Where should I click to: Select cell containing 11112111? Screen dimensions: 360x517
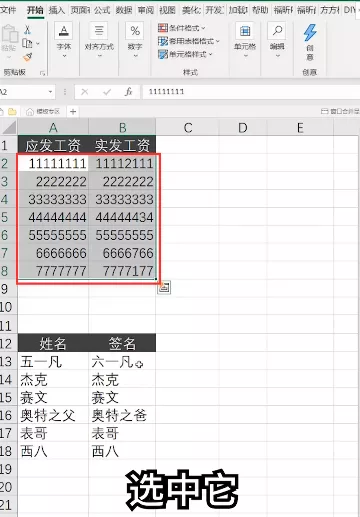[x=122, y=163]
